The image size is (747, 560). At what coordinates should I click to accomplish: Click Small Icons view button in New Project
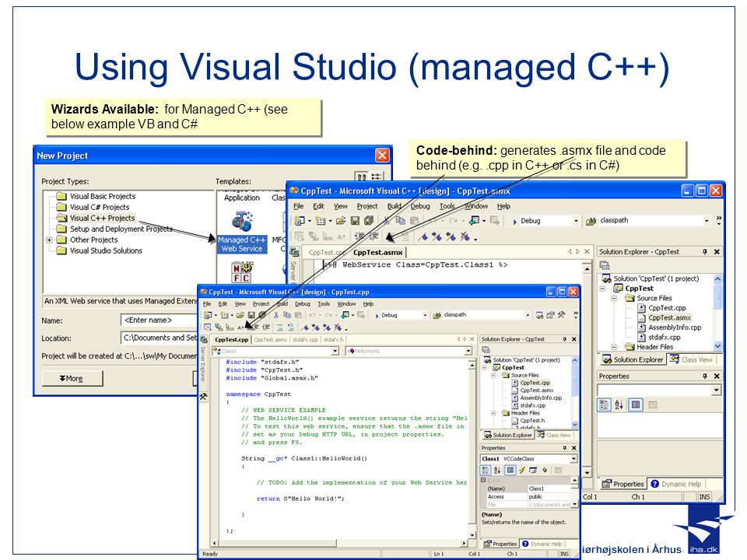tap(377, 177)
